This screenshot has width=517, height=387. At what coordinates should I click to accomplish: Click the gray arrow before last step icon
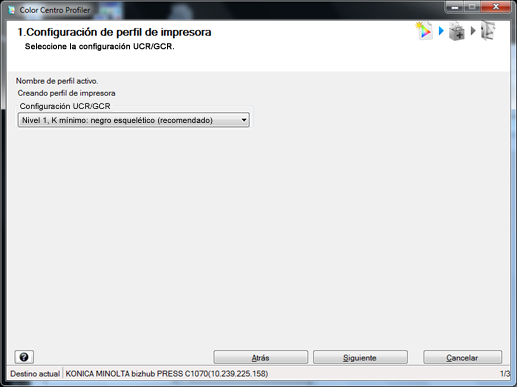coord(473,31)
